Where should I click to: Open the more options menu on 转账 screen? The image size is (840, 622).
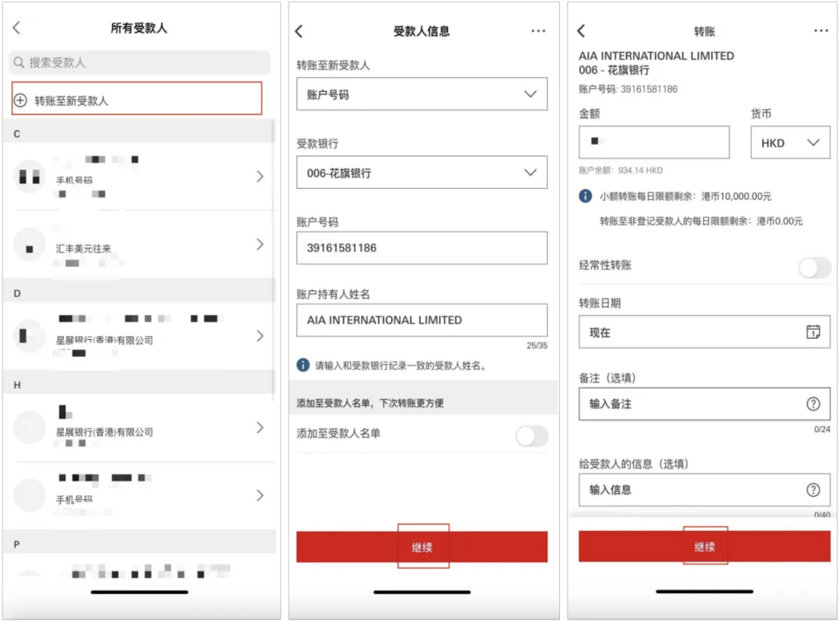click(x=821, y=30)
